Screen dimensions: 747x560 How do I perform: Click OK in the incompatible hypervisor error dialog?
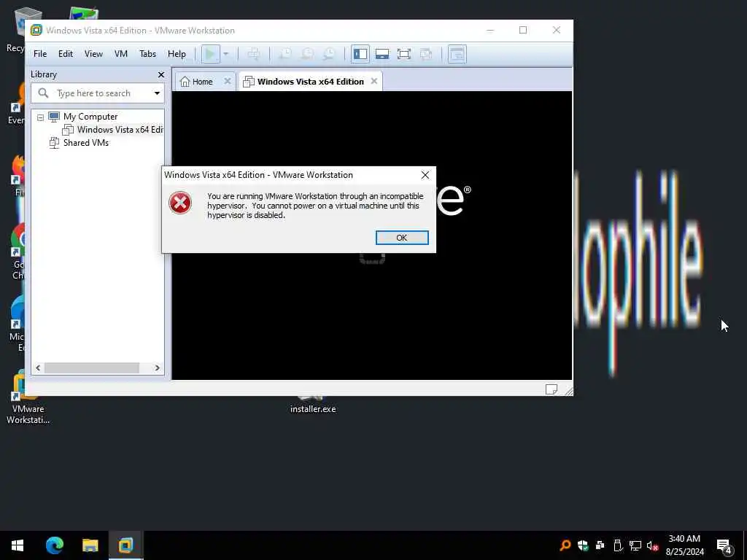pyautogui.click(x=402, y=238)
